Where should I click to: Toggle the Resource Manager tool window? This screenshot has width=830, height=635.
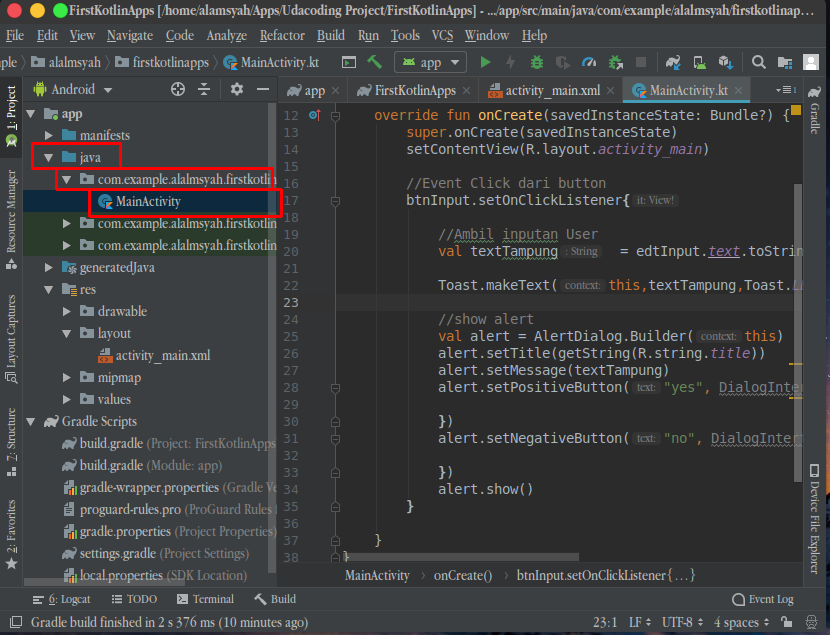pos(11,220)
